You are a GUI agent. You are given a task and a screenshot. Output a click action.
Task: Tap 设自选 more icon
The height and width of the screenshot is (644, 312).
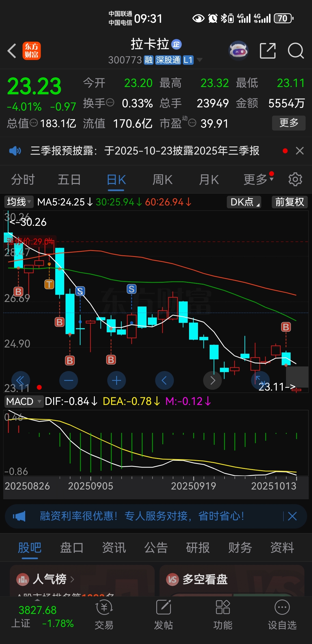282,607
